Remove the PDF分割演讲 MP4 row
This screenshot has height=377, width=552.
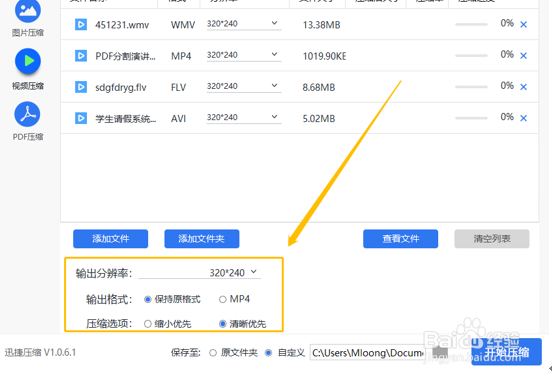pos(523,56)
